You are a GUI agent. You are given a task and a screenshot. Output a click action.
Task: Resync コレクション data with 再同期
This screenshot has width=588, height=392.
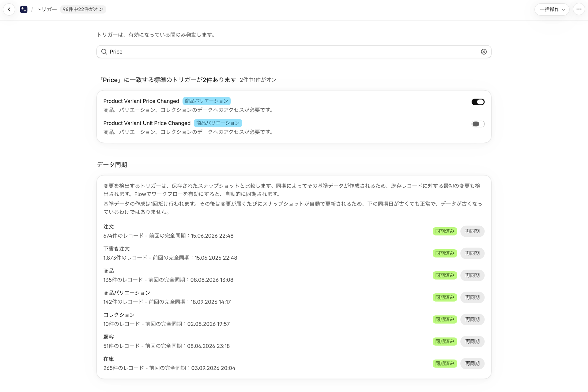coord(472,319)
